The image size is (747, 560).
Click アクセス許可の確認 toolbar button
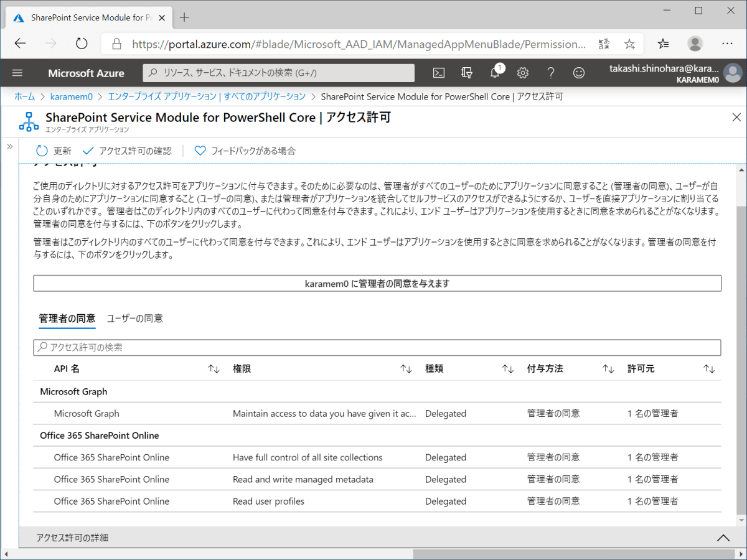(127, 151)
